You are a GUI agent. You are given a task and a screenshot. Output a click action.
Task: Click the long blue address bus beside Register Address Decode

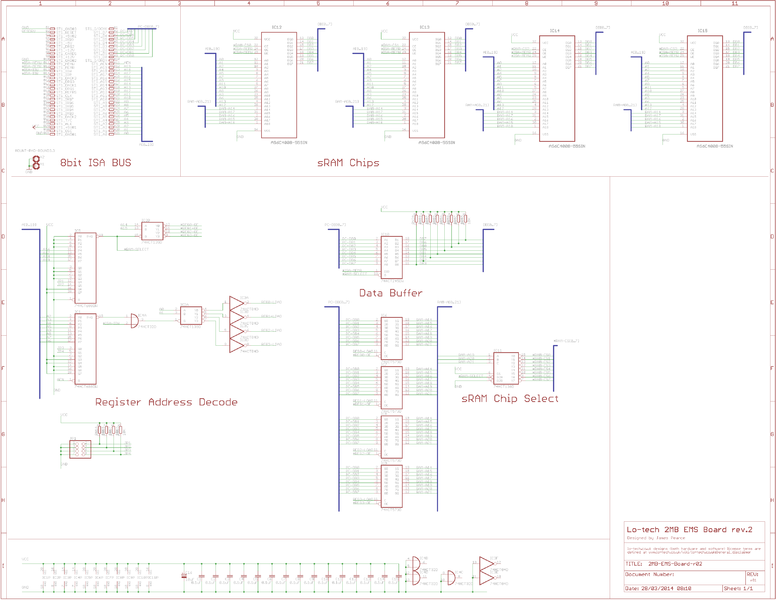[40, 314]
